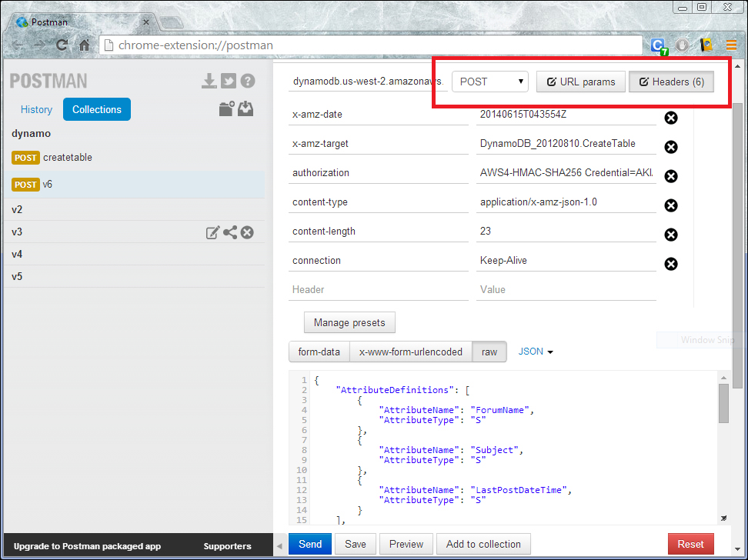Edit the content-length value 23

point(566,232)
